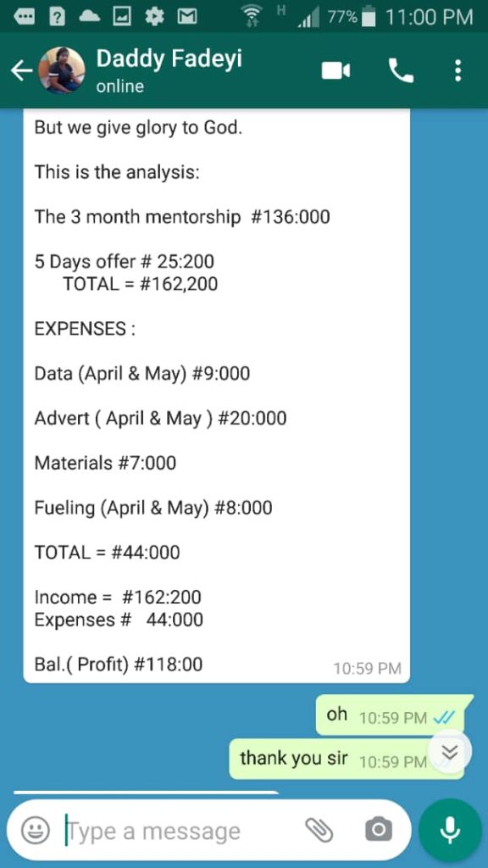Screen dimensions: 488x868
Task: Jump to latest messages with double-chevron button
Action: (451, 752)
